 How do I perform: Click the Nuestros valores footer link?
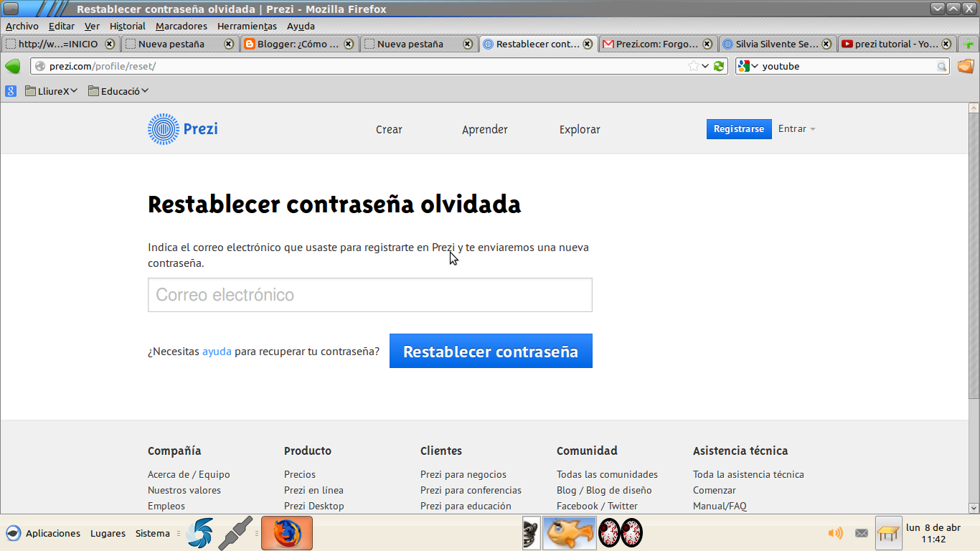click(184, 490)
